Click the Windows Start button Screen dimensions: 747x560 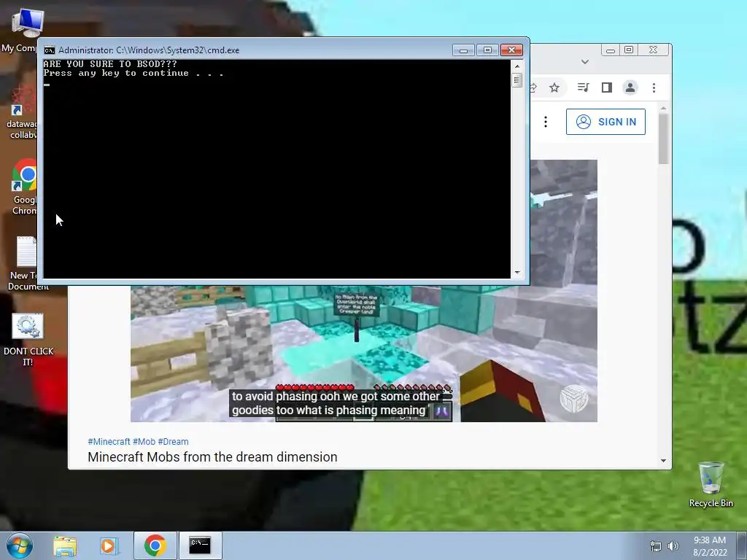20,545
